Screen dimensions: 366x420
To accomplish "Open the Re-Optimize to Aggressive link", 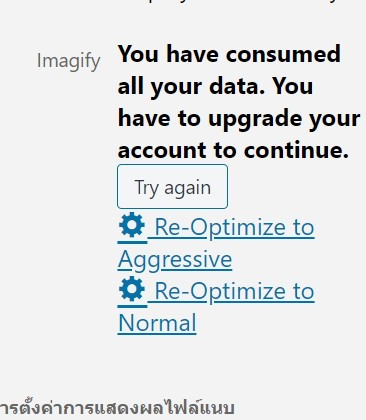I will (216, 243).
